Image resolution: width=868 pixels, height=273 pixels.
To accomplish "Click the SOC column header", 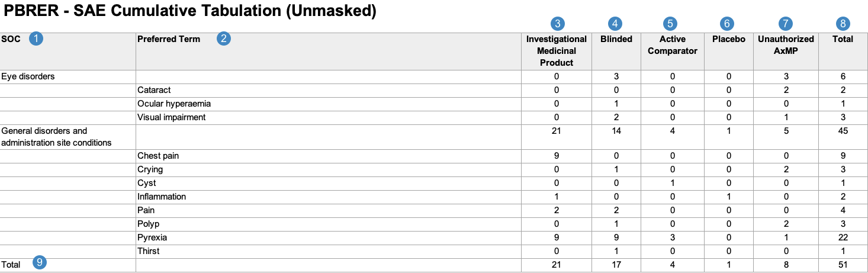I will (x=11, y=39).
